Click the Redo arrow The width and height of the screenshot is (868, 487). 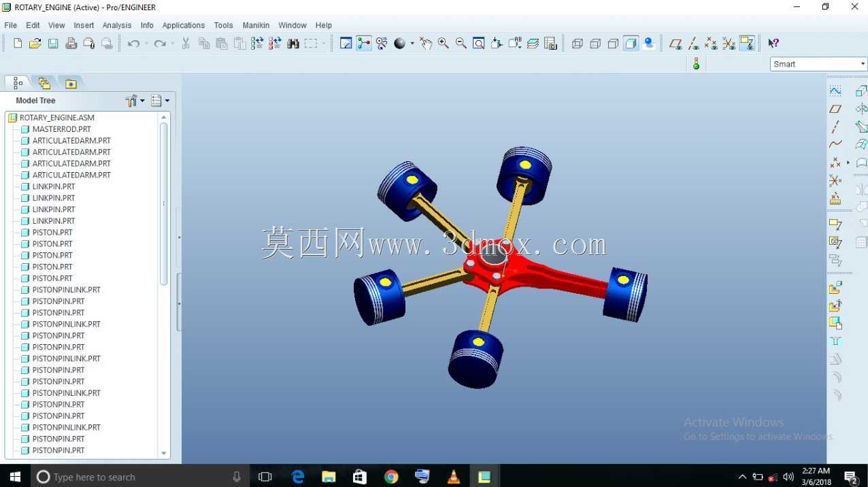pyautogui.click(x=160, y=44)
